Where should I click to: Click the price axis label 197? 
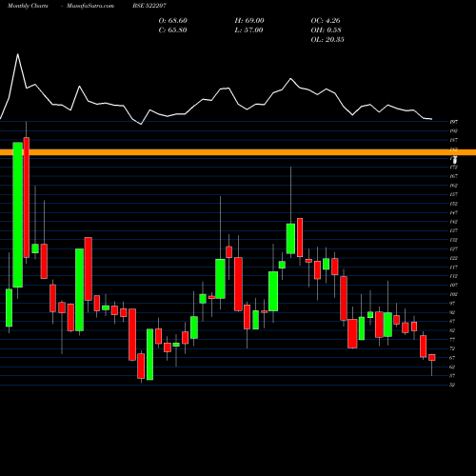454,122
